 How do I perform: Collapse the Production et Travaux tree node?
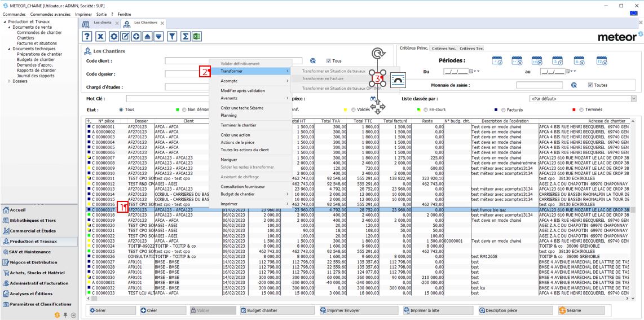5,22
